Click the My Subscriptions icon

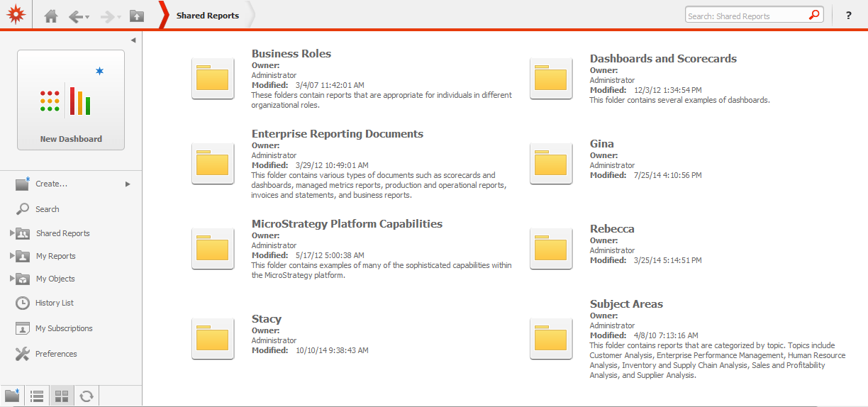point(23,328)
